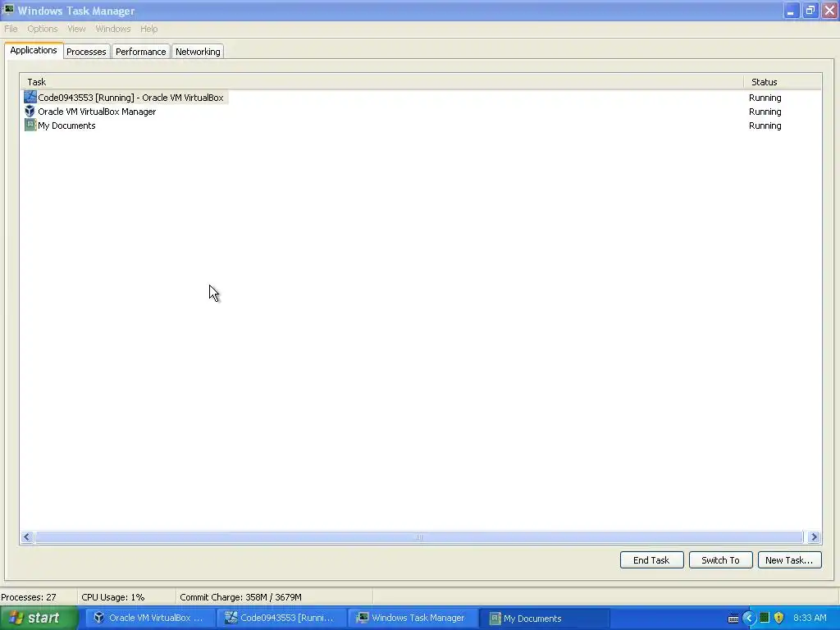The width and height of the screenshot is (840, 630).
Task: Click the Code0943553 VirtualBox task icon
Action: (x=30, y=98)
